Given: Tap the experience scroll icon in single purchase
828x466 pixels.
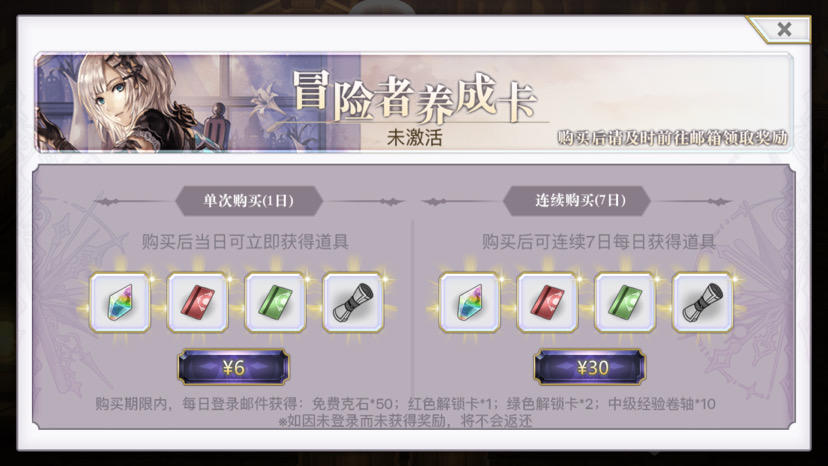Looking at the screenshot, I should (353, 302).
